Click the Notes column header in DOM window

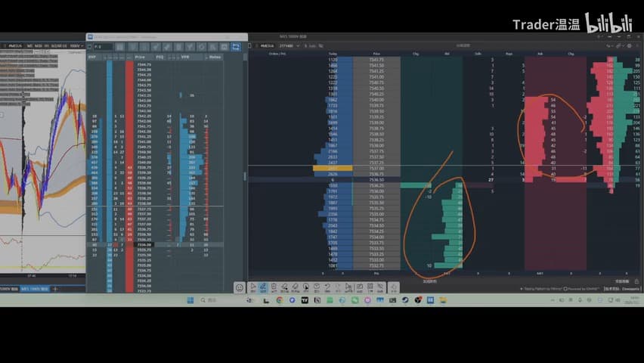(x=215, y=57)
